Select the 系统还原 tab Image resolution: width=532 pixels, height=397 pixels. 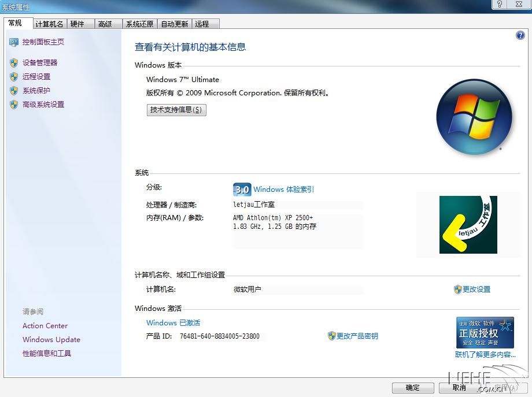139,24
